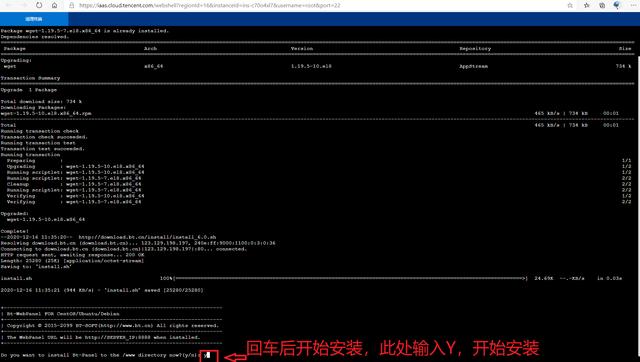Click the 'Upgrade 1 Package' summary line
The width and height of the screenshot is (640, 362).
coord(29,90)
